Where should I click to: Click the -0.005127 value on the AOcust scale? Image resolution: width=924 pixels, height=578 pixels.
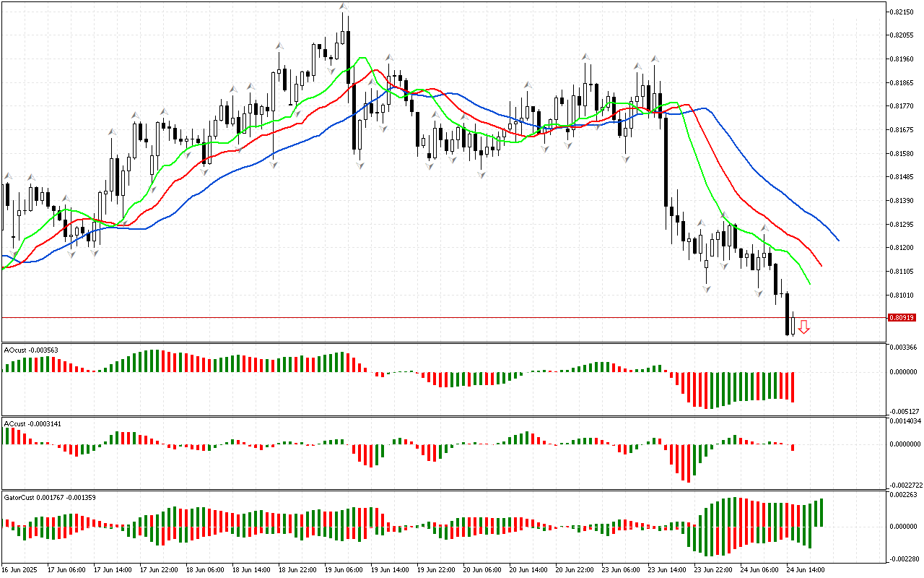click(902, 411)
